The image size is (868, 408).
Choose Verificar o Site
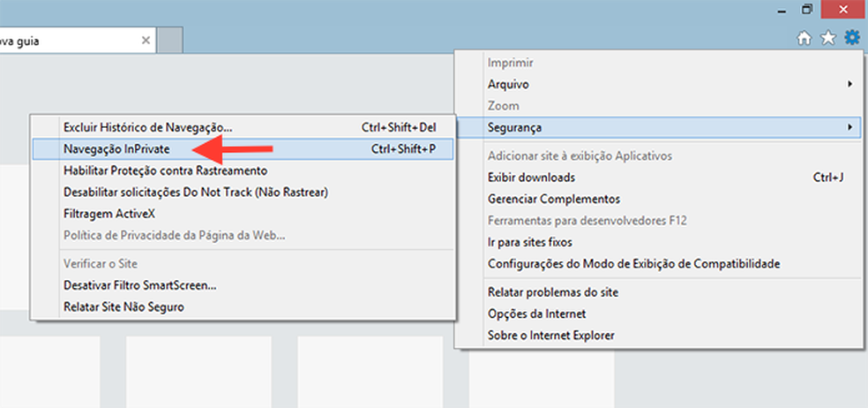[243, 264]
